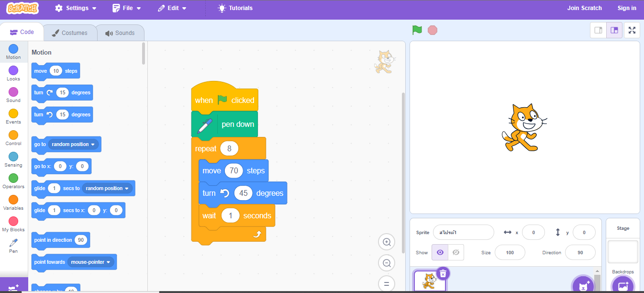Open the Settings dropdown menu

point(76,8)
